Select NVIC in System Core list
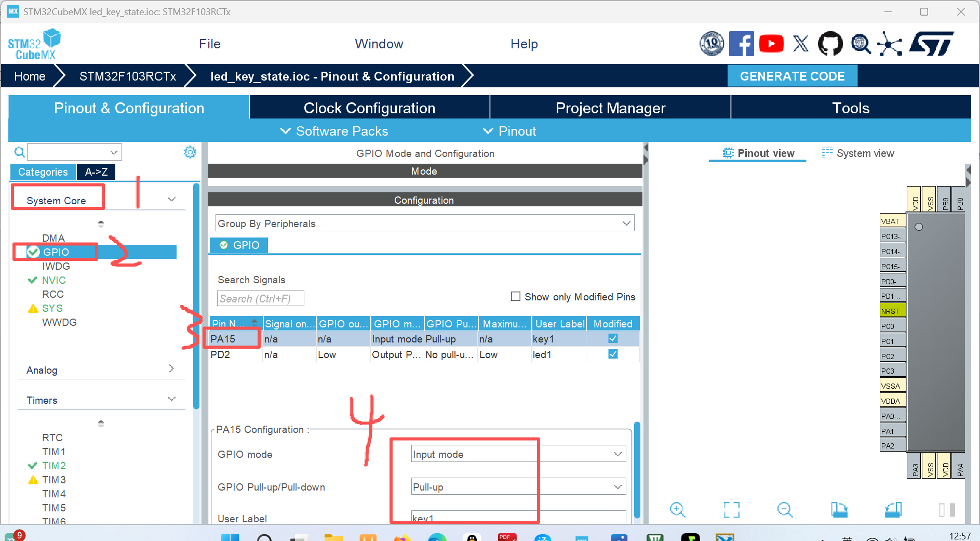 (54, 280)
